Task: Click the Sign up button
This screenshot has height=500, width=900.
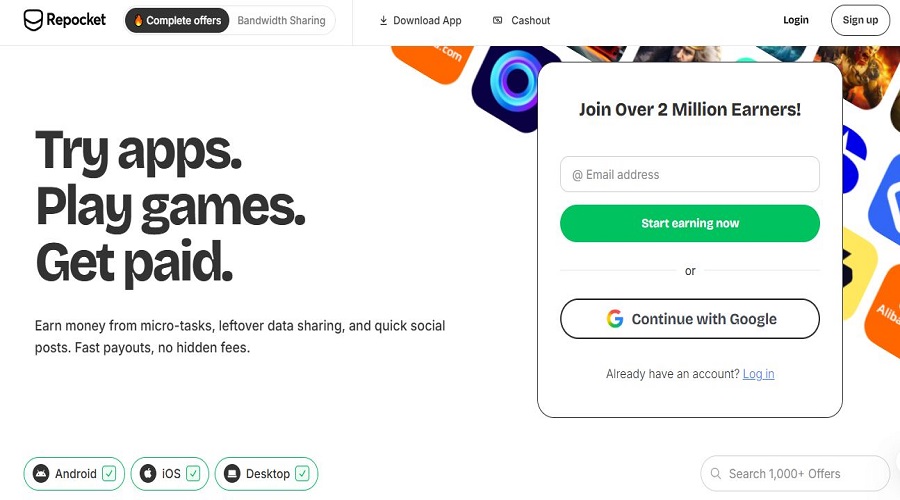Action: click(860, 20)
